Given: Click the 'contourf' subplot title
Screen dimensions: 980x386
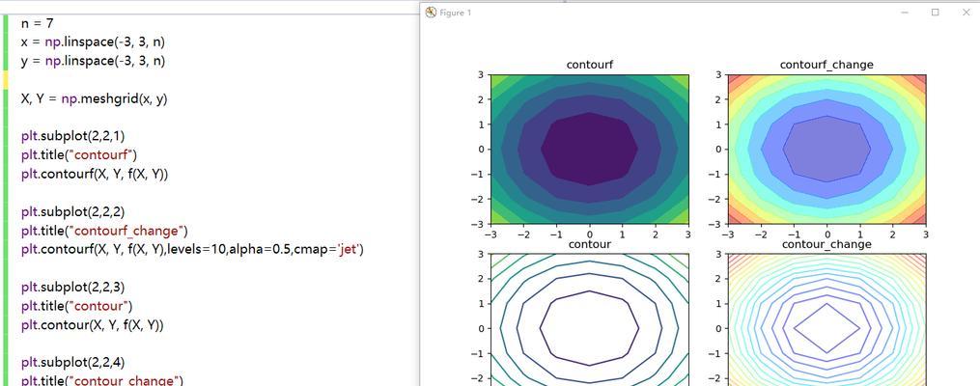Looking at the screenshot, I should click(589, 65).
